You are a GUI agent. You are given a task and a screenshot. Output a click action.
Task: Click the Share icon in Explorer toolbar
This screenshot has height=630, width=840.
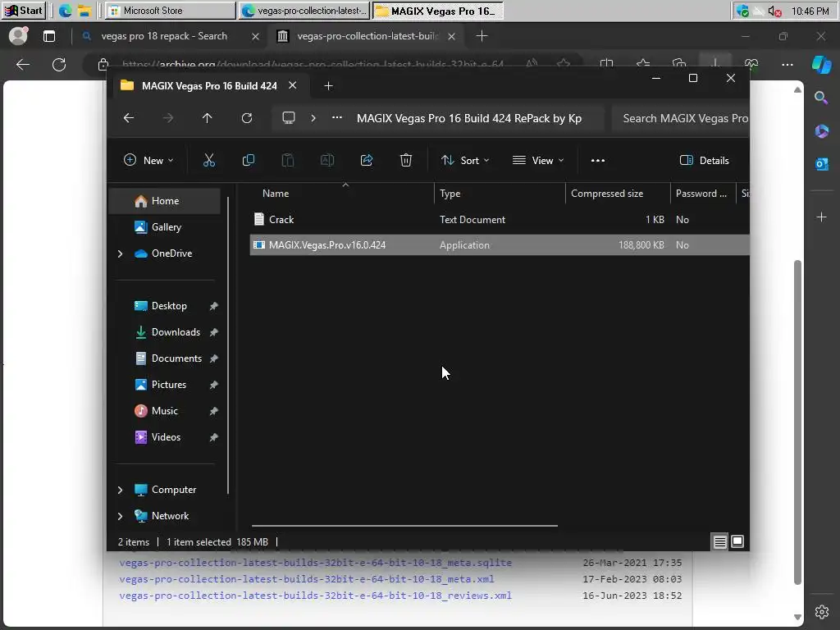pyautogui.click(x=367, y=160)
